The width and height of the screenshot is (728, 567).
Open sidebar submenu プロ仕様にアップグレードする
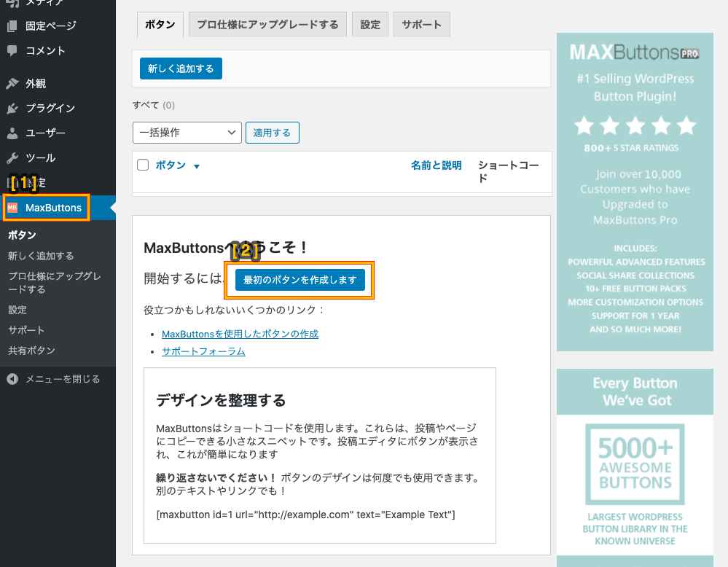click(55, 283)
